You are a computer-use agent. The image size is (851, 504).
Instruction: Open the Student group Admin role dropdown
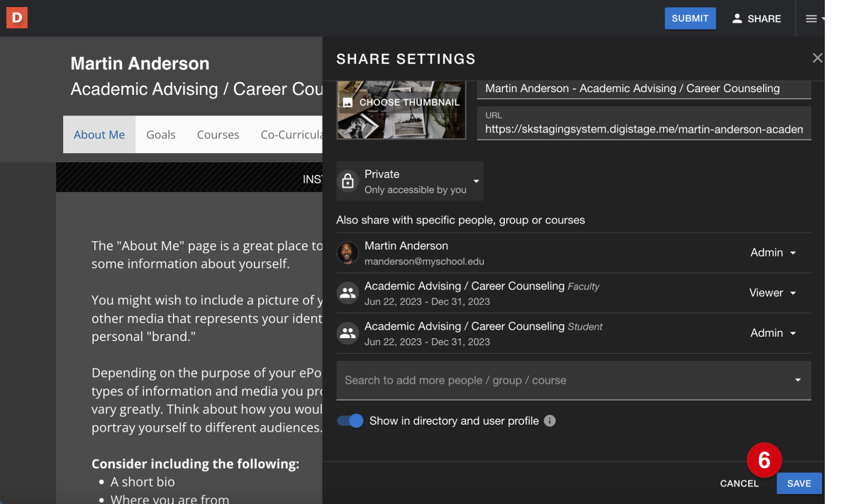point(773,333)
